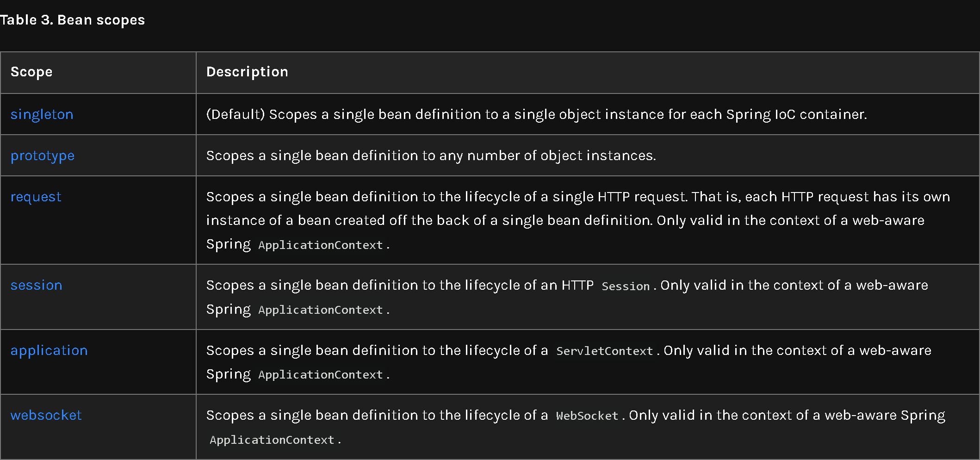Click the '(Default)' word in singleton row
The height and width of the screenshot is (460, 980).
click(236, 114)
